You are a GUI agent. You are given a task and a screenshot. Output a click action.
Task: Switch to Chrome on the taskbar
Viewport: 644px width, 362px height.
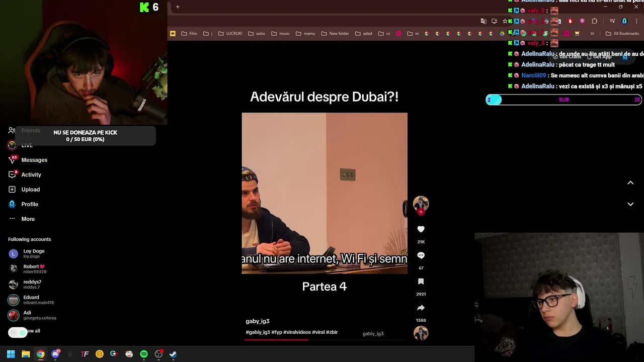(40, 354)
